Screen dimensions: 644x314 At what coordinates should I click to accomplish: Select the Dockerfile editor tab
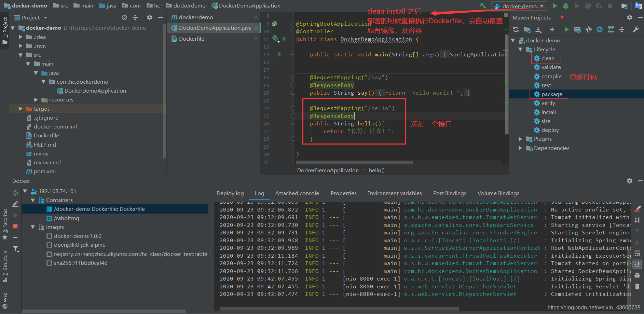coord(214,39)
